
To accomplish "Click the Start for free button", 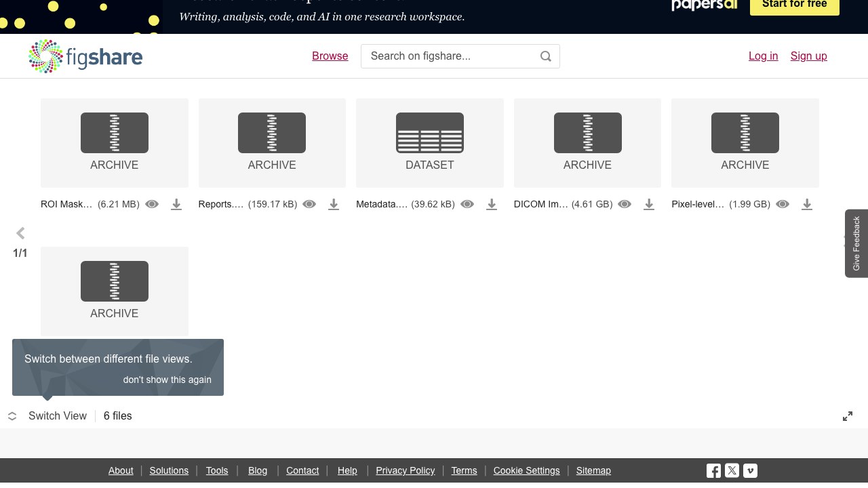I will tap(795, 5).
